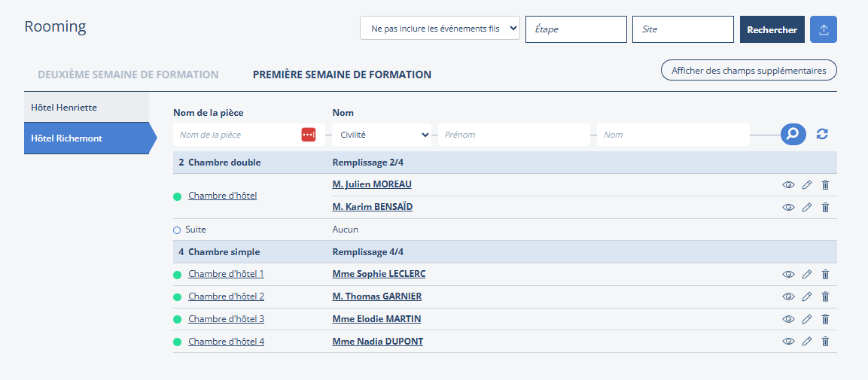The image size is (868, 380).
Task: Click the blue export upload icon
Action: click(x=823, y=29)
